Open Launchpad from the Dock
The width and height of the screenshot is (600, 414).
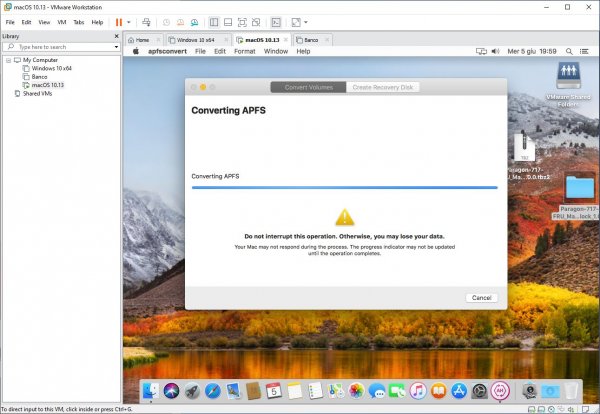coord(192,391)
